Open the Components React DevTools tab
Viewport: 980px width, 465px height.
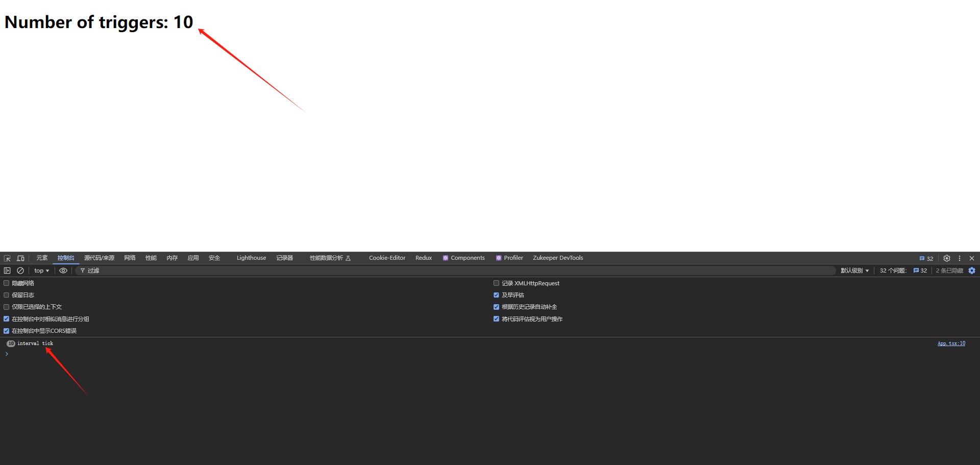pyautogui.click(x=463, y=258)
